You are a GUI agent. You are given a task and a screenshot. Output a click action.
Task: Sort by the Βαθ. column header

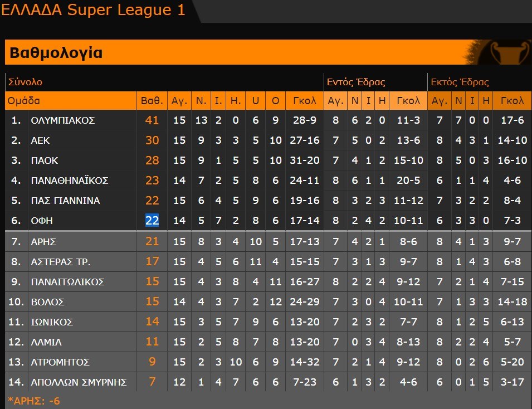pyautogui.click(x=152, y=101)
